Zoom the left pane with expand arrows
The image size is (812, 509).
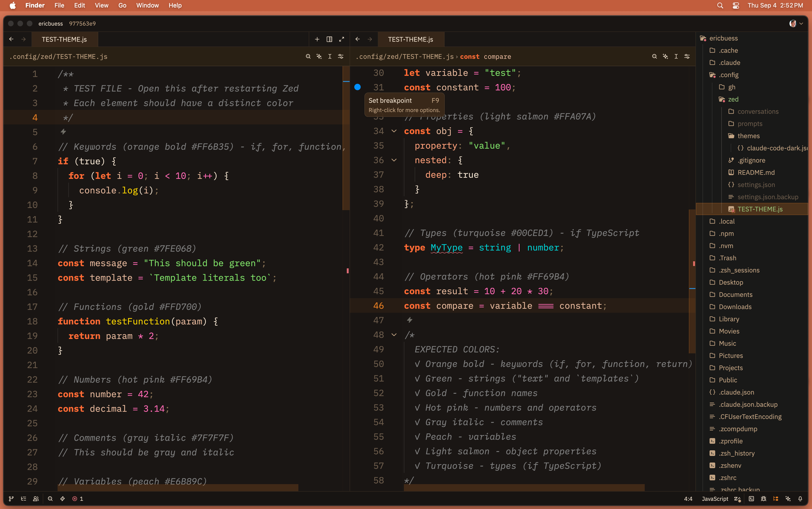(341, 39)
